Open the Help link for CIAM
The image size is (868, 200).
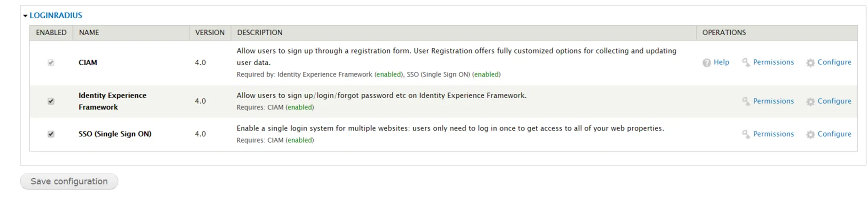click(x=721, y=62)
